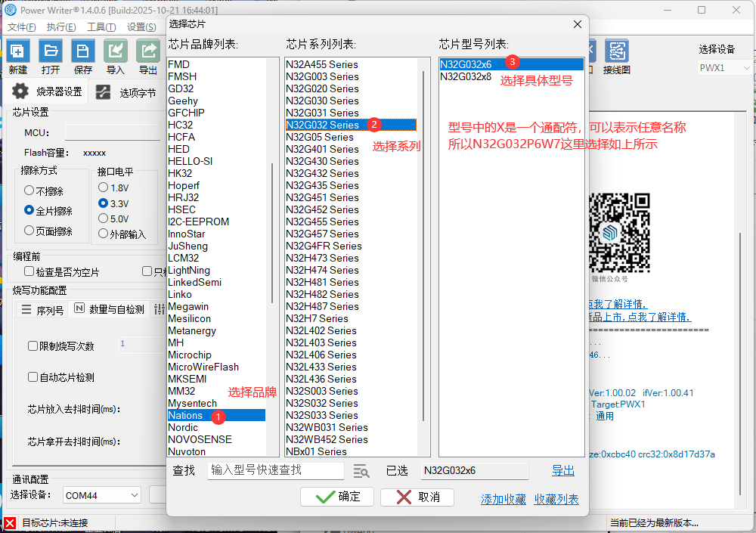The image size is (756, 533).
Task: Enable the 限制烧写次数 checkbox
Action: tap(33, 346)
